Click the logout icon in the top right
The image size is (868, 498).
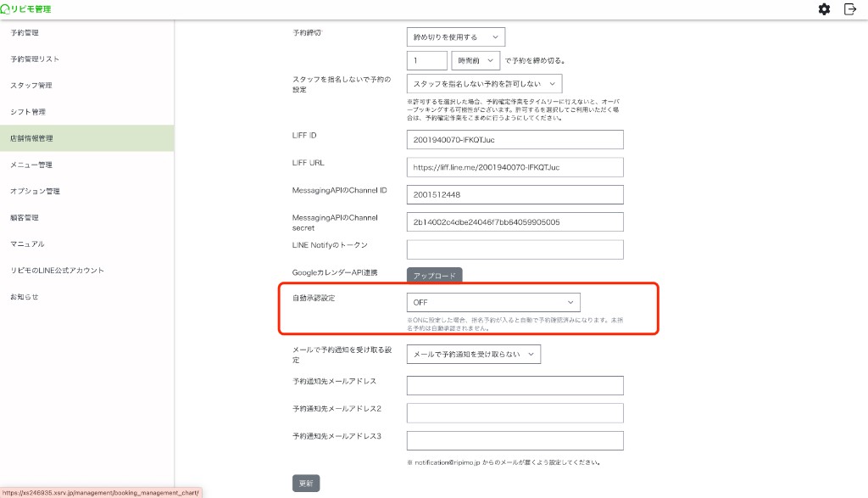849,9
